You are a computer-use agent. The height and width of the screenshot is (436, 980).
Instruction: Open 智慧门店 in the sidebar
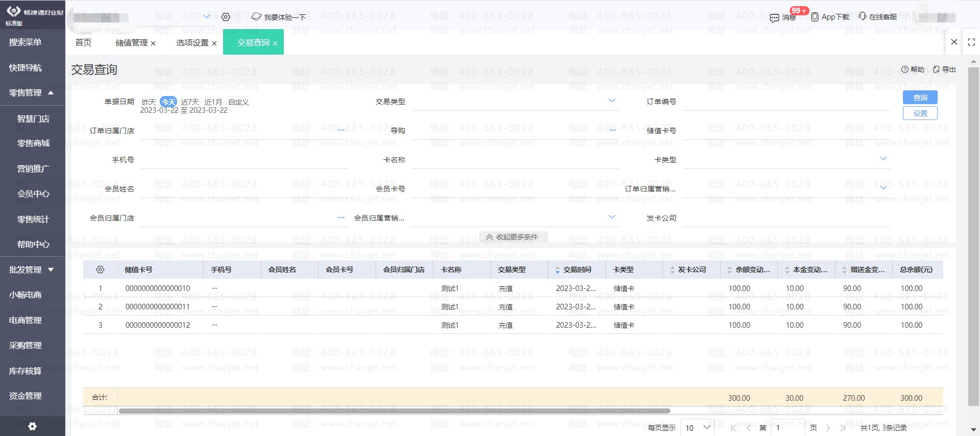[x=33, y=119]
